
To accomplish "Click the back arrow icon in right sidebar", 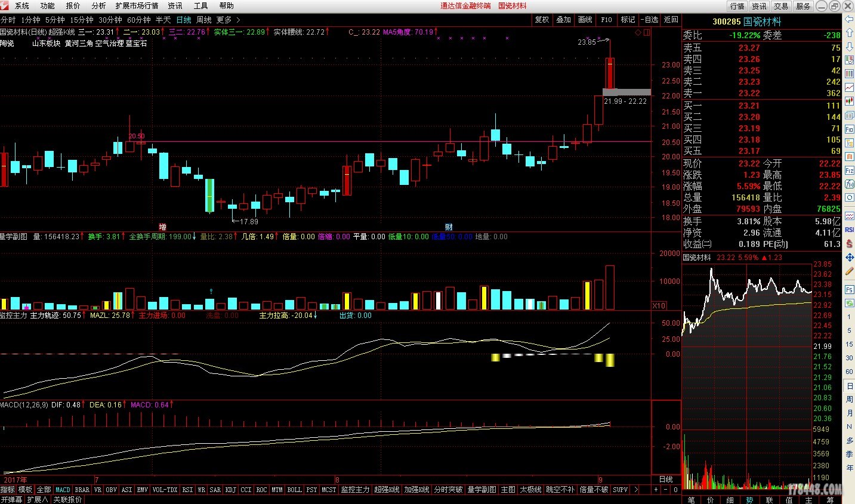I will pos(849,19).
